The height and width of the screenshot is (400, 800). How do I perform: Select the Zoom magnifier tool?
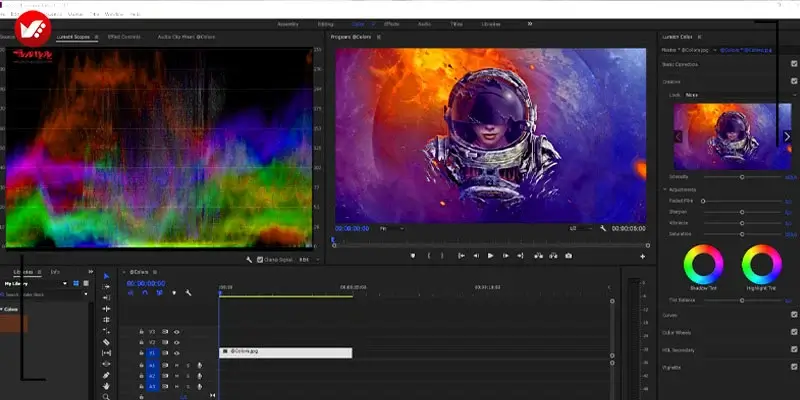point(107,396)
